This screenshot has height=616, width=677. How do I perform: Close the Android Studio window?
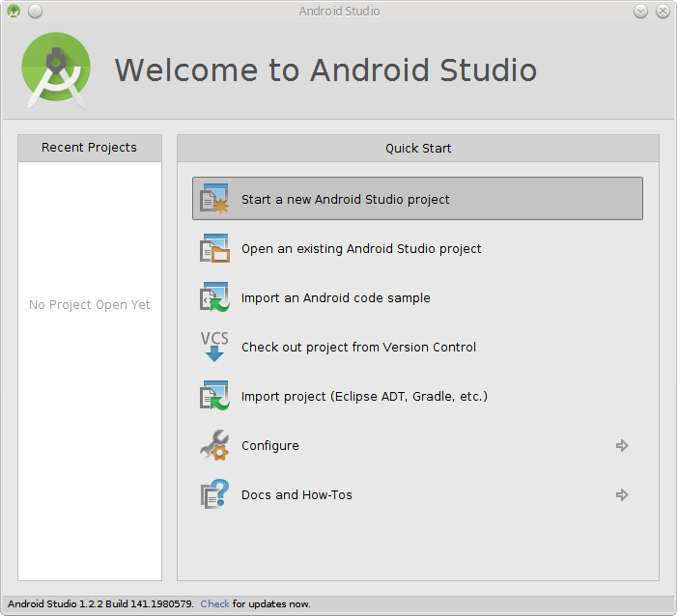click(663, 11)
